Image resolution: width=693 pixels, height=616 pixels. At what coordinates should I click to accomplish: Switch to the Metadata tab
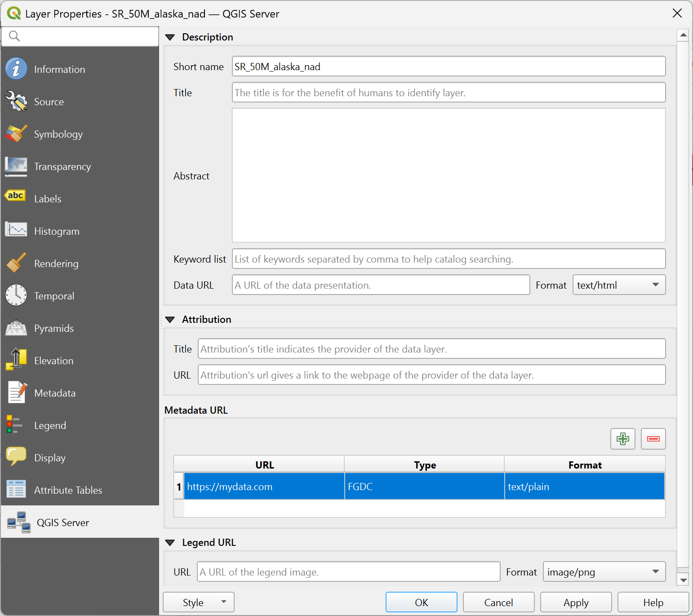55,393
